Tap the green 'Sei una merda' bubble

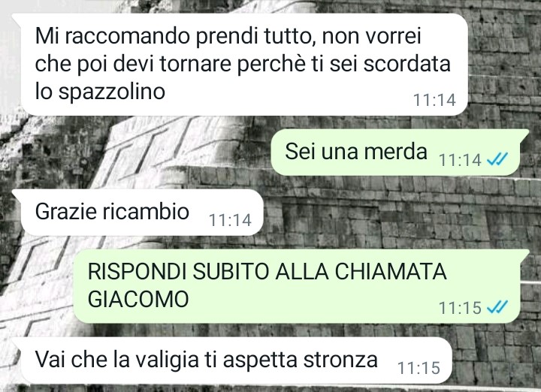point(395,152)
